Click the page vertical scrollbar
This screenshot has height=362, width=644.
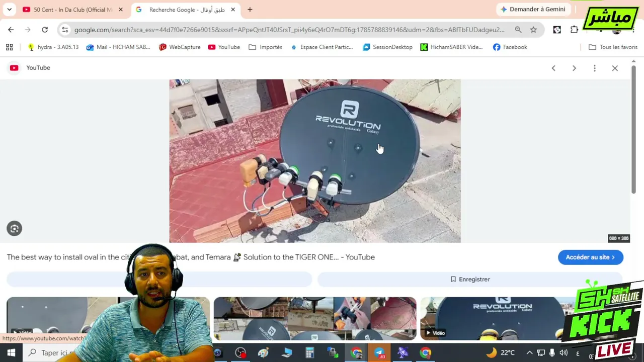click(x=633, y=129)
